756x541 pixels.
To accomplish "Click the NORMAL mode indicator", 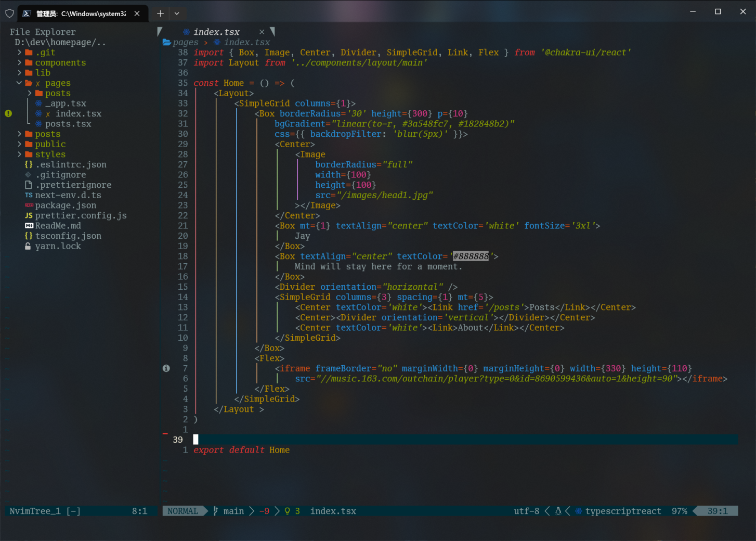I will coord(183,511).
